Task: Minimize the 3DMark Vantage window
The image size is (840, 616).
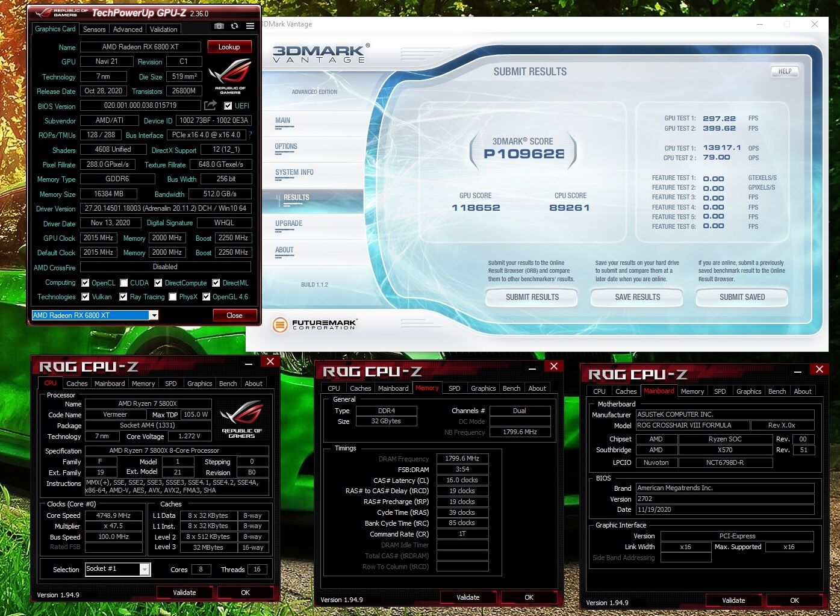Action: coord(760,24)
